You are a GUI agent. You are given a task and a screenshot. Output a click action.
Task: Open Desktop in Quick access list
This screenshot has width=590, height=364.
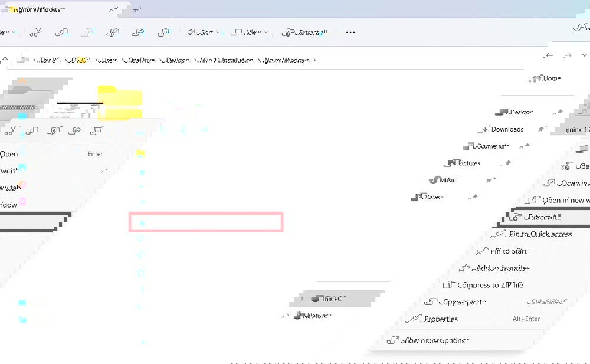point(514,112)
